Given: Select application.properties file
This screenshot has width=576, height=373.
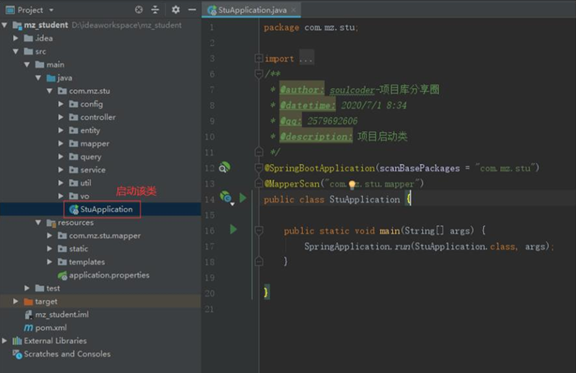Looking at the screenshot, I should click(x=109, y=275).
